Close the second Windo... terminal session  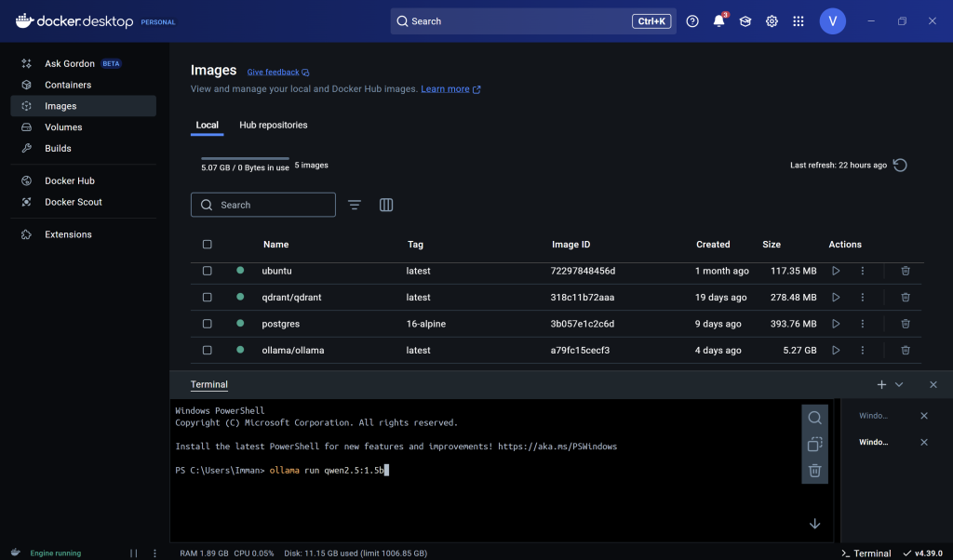point(924,442)
